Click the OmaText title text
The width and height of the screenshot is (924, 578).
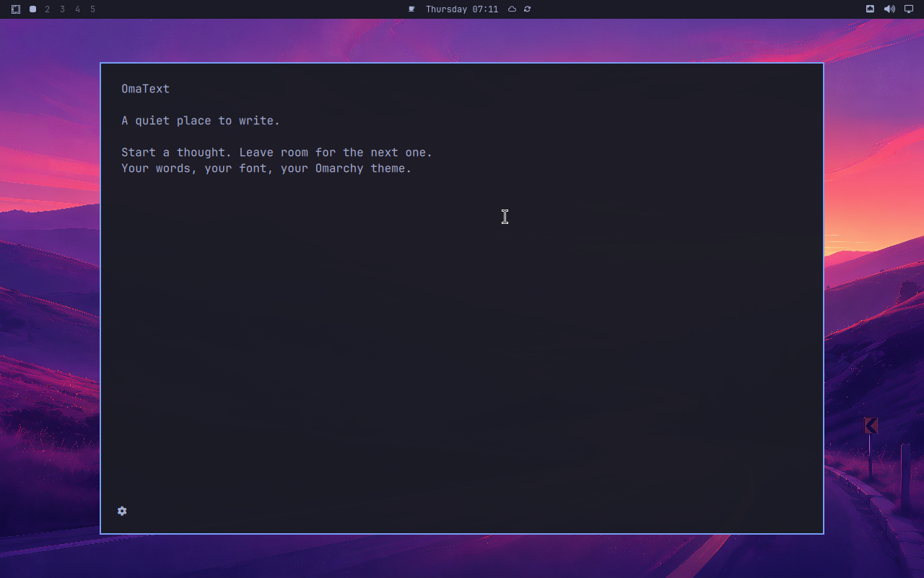pos(145,89)
